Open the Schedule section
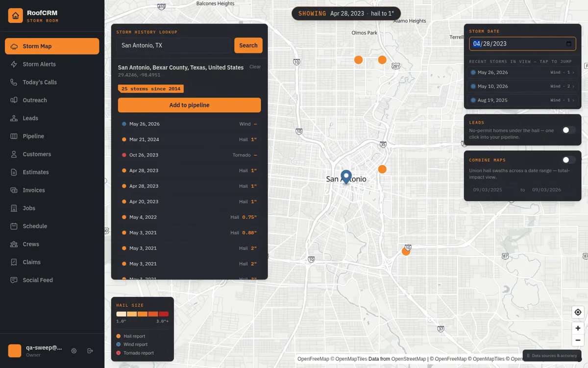This screenshot has height=368, width=588. pos(52,226)
